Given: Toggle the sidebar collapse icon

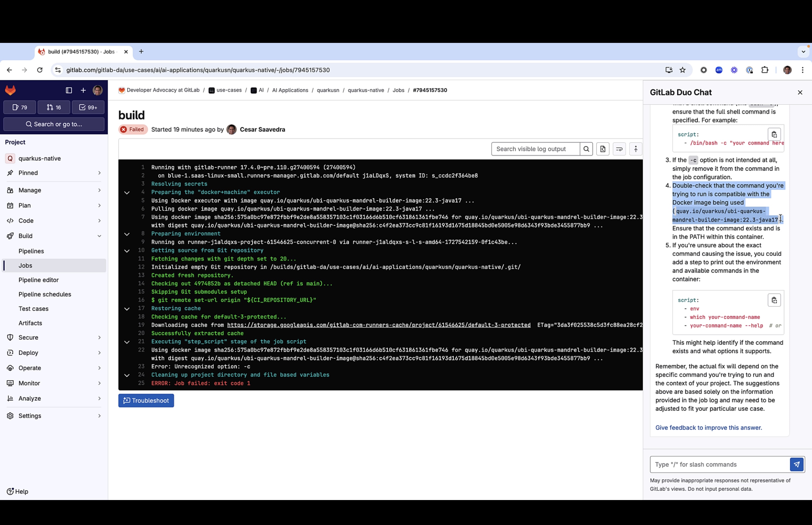Looking at the screenshot, I should tap(69, 90).
